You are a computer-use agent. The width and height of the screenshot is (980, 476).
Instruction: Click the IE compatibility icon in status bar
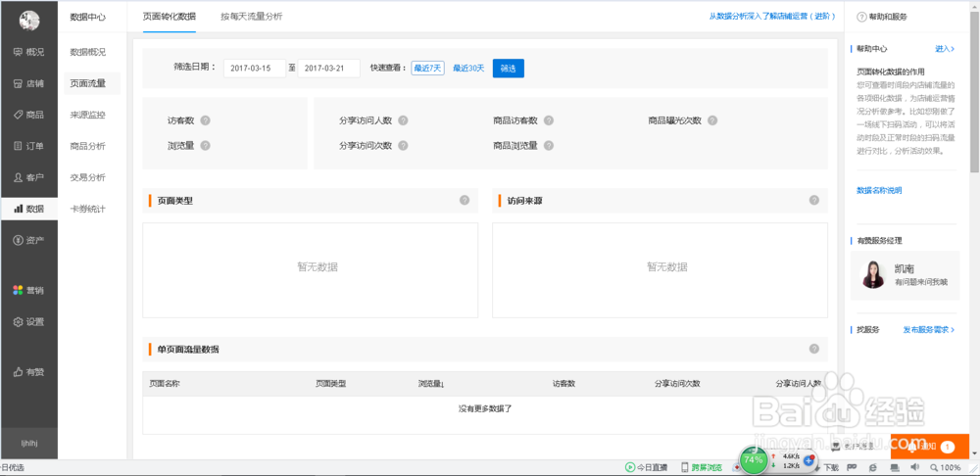point(874,467)
